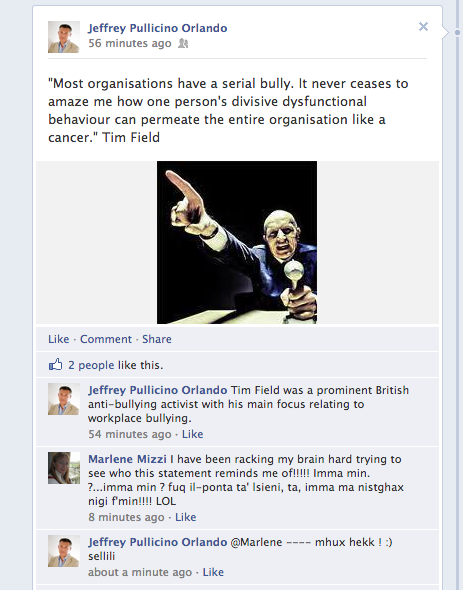This screenshot has height=590, width=463.
Task: Like Marlene Mizzi's comment
Action: tap(186, 517)
